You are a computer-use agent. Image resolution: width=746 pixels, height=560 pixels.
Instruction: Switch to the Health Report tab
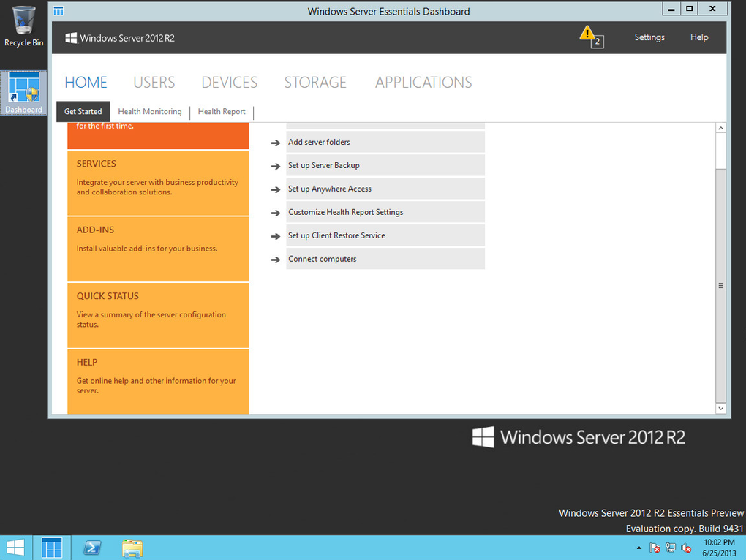(x=222, y=111)
